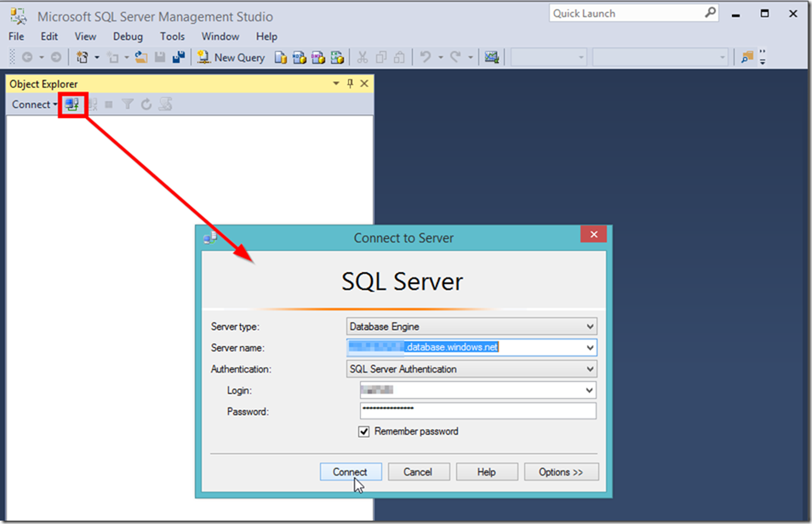This screenshot has width=812, height=524.
Task: Click the Disconnect icon in Object Explorer
Action: point(93,105)
